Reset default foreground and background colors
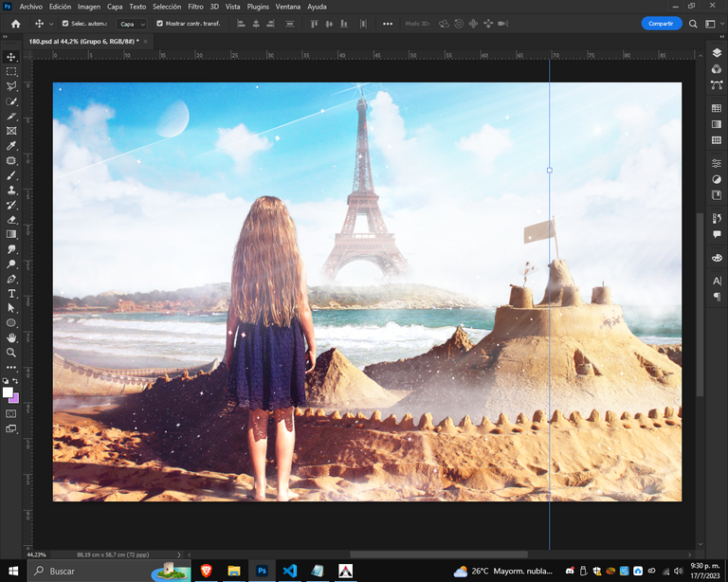 click(x=6, y=380)
